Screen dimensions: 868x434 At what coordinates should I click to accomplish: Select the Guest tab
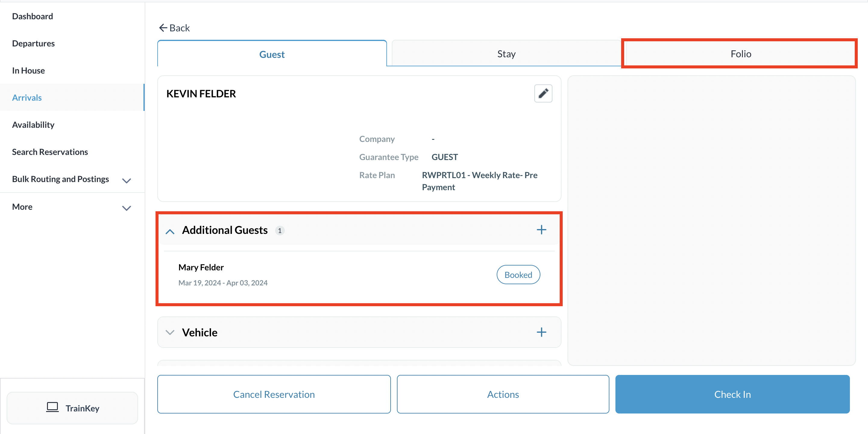point(272,54)
